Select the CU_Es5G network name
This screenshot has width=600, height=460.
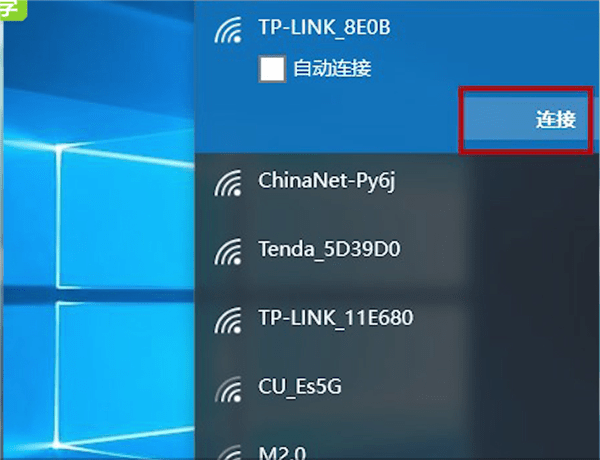[x=300, y=387]
